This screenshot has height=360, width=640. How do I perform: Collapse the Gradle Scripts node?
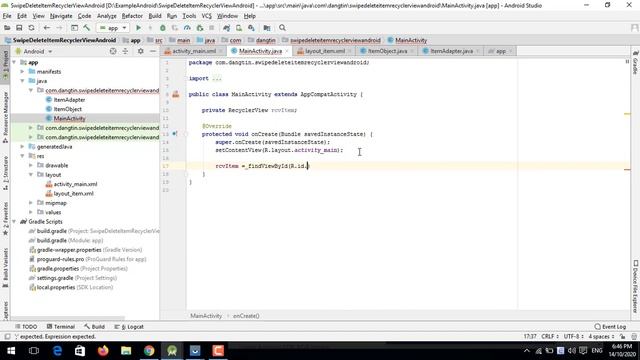point(14,222)
